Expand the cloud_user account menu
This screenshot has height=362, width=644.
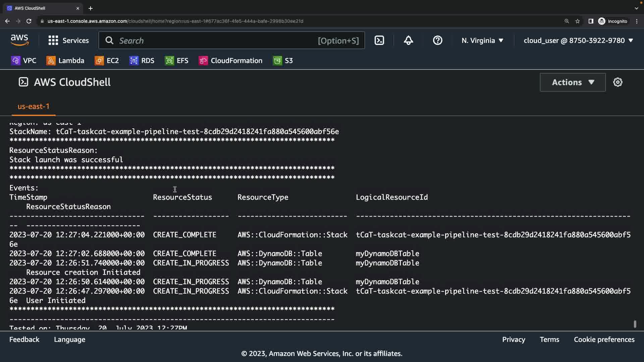tap(578, 41)
